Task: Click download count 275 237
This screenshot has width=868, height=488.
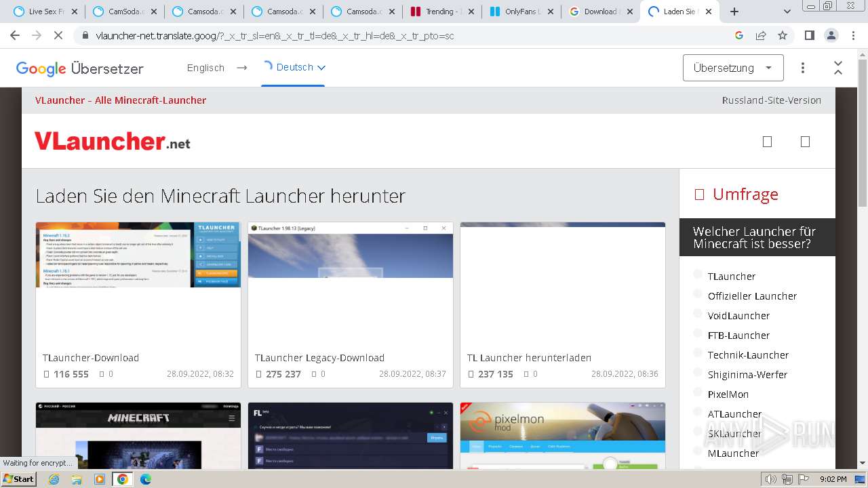Action: click(283, 374)
